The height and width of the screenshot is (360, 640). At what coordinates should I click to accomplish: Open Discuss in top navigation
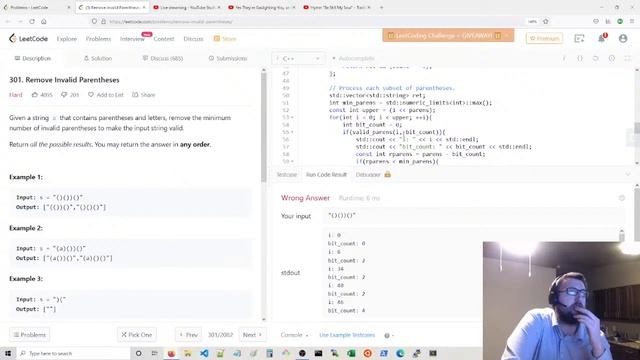(x=193, y=39)
